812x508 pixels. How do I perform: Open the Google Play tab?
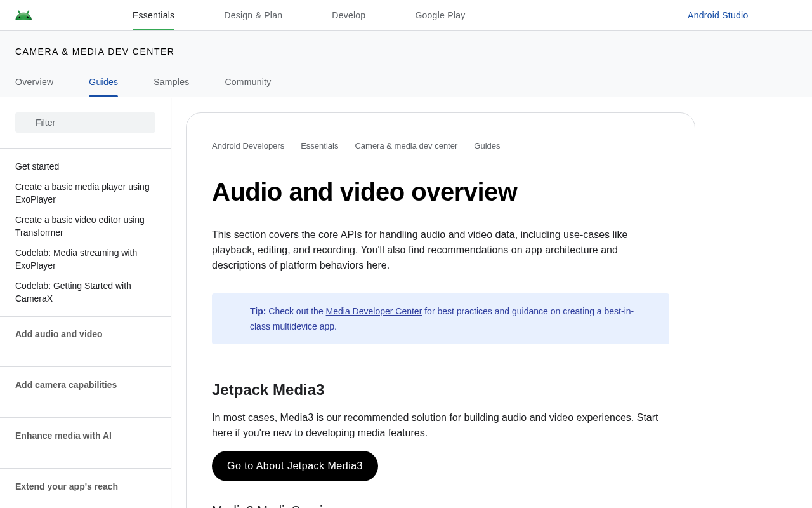pyautogui.click(x=440, y=15)
